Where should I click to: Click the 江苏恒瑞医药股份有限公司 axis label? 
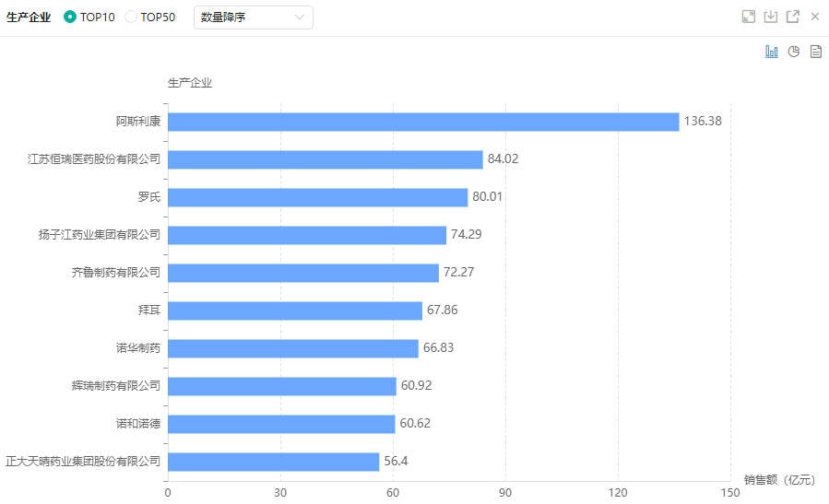(x=94, y=159)
